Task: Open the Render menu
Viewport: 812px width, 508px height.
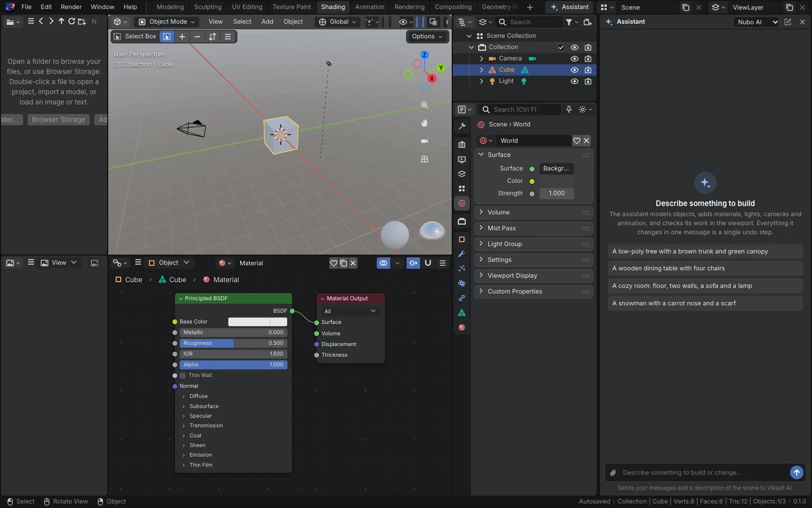Action: point(72,7)
